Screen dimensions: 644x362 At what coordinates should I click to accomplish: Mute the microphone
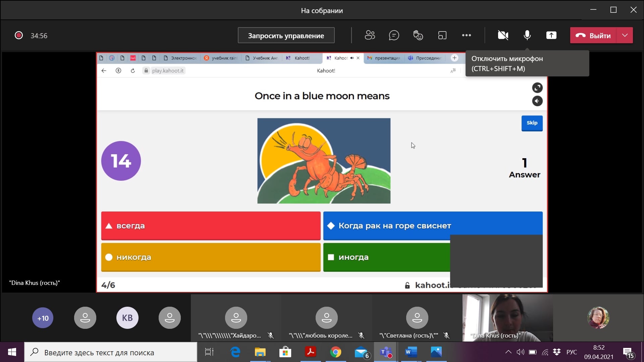pos(527,35)
